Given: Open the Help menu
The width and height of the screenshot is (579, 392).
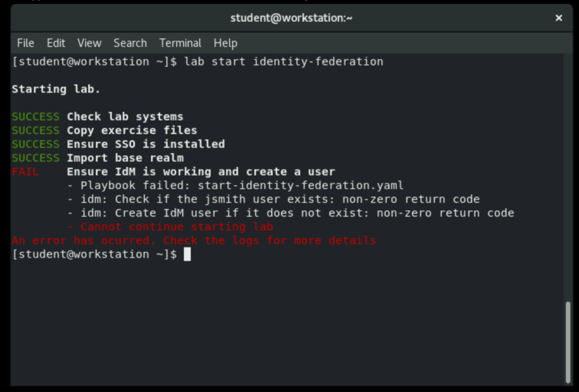Looking at the screenshot, I should click(225, 43).
